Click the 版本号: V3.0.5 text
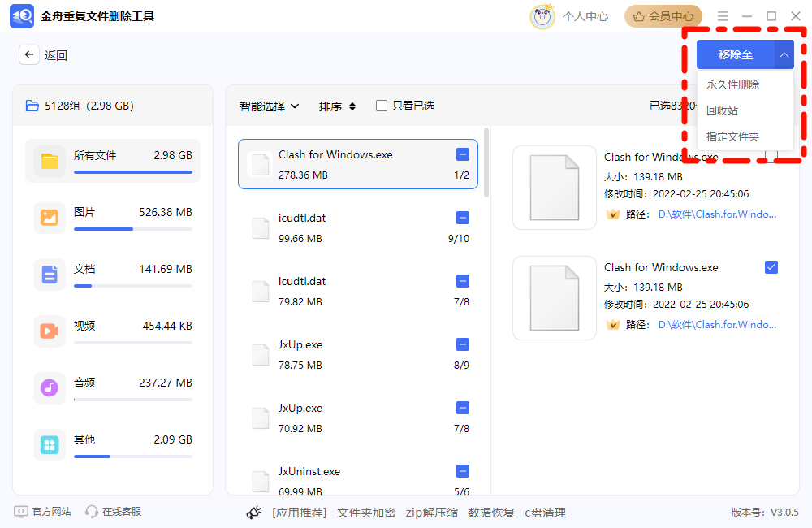The height and width of the screenshot is (528, 812). [x=765, y=513]
